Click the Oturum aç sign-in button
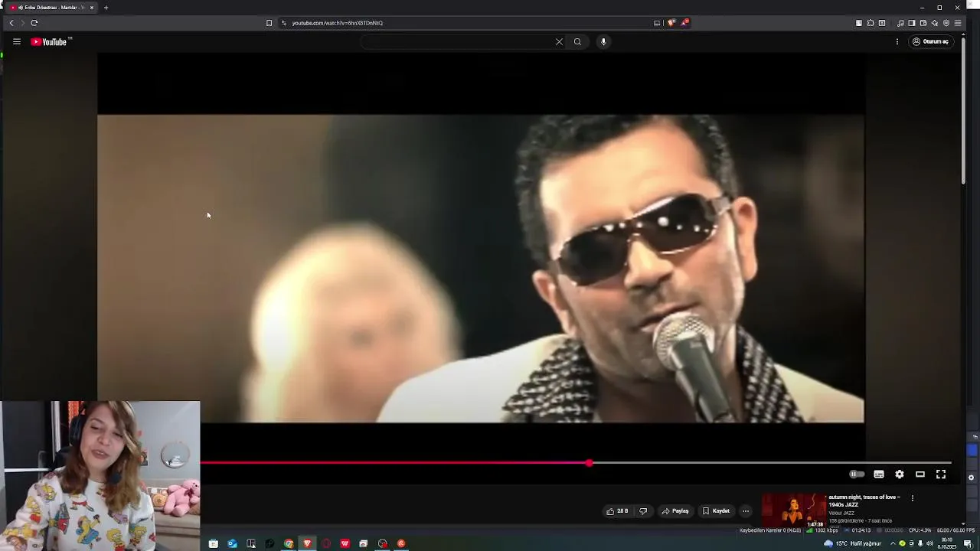The width and height of the screenshot is (980, 551). pyautogui.click(x=930, y=41)
